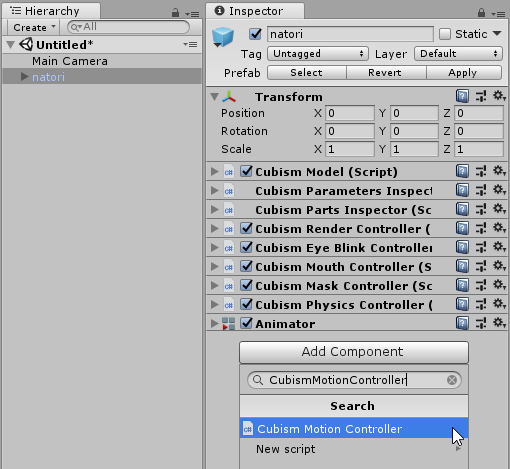Expand the natori item in Hierarchy
Screen dimensions: 510x469
tap(24, 77)
